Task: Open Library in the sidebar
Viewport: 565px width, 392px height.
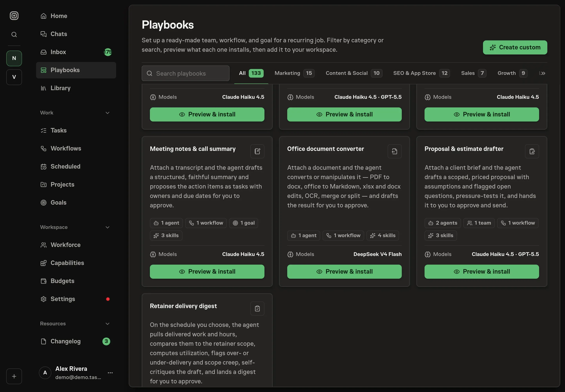Action: (x=76, y=88)
